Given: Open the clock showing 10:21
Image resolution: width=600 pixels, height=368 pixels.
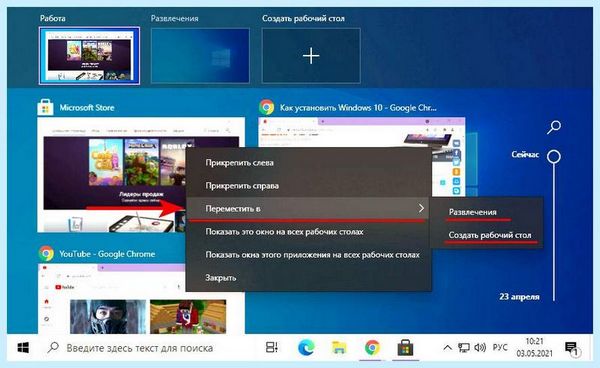Looking at the screenshot, I should (x=534, y=347).
